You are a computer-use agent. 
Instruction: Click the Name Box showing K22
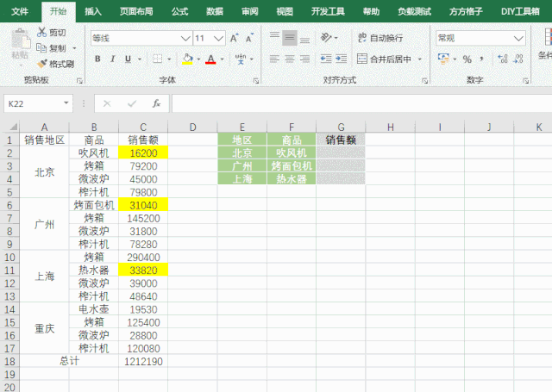[x=32, y=103]
